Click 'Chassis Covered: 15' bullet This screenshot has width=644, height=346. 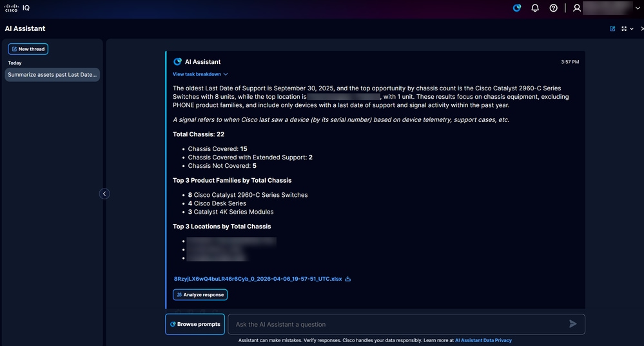click(x=217, y=149)
